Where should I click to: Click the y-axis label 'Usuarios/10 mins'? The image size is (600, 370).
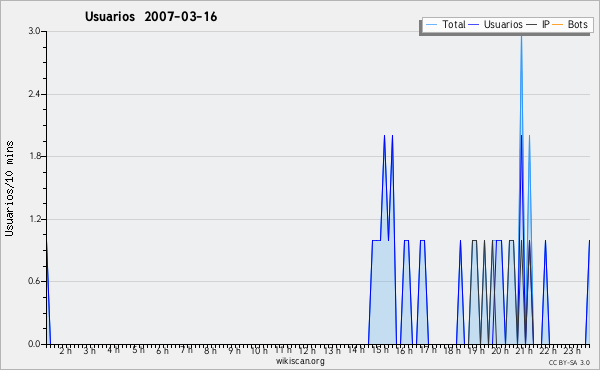pos(9,188)
